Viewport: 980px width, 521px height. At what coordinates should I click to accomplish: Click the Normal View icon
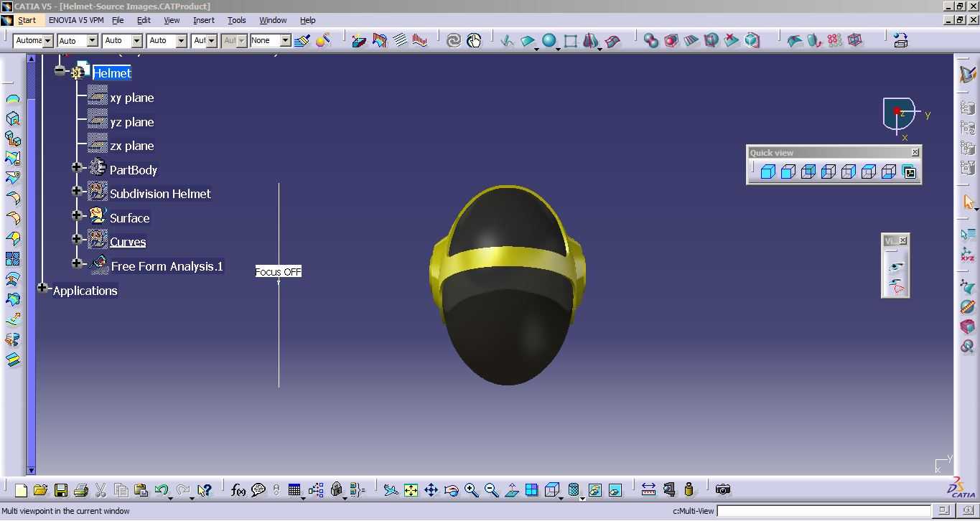coord(512,490)
